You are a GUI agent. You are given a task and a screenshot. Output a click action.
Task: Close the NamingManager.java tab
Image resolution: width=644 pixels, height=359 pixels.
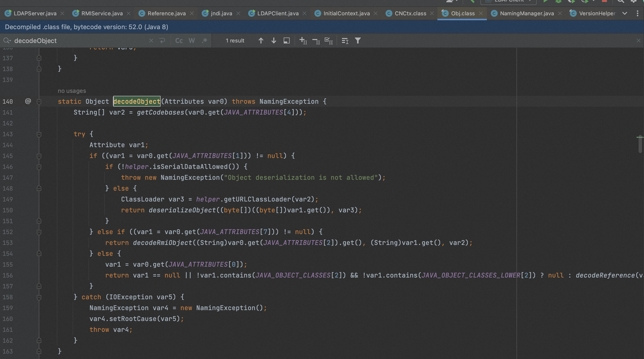tap(560, 13)
